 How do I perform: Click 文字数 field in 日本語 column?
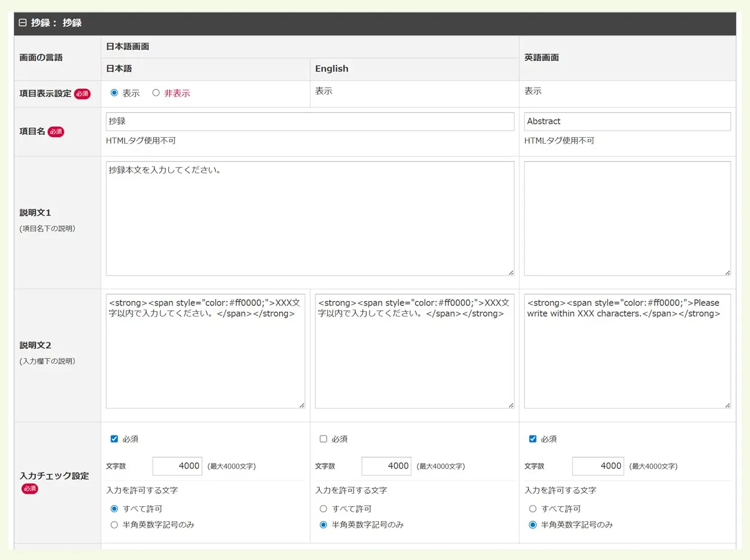177,466
